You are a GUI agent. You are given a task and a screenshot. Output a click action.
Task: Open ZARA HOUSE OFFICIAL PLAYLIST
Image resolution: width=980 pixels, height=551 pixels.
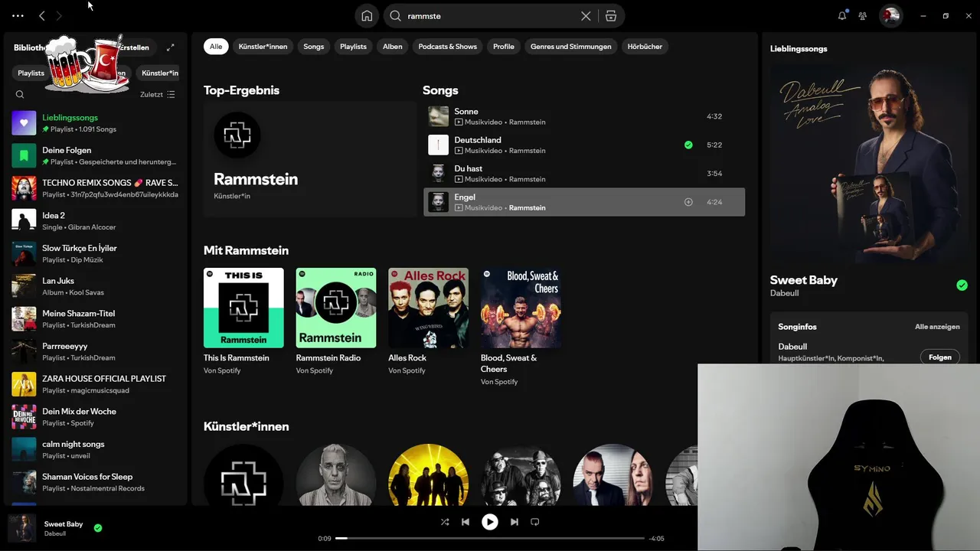point(96,384)
